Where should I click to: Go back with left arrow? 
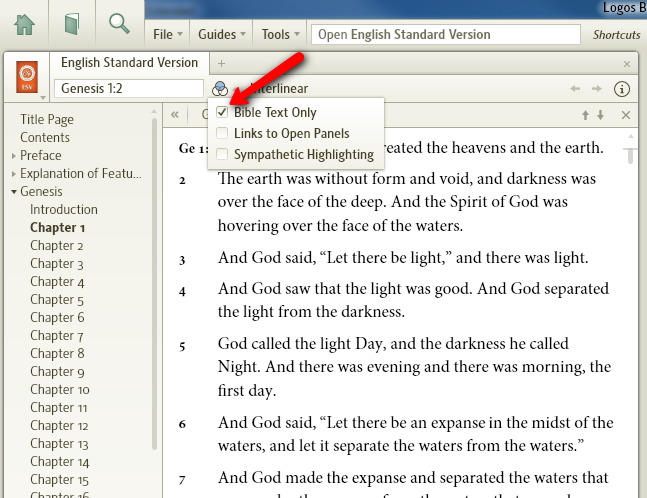click(x=575, y=89)
